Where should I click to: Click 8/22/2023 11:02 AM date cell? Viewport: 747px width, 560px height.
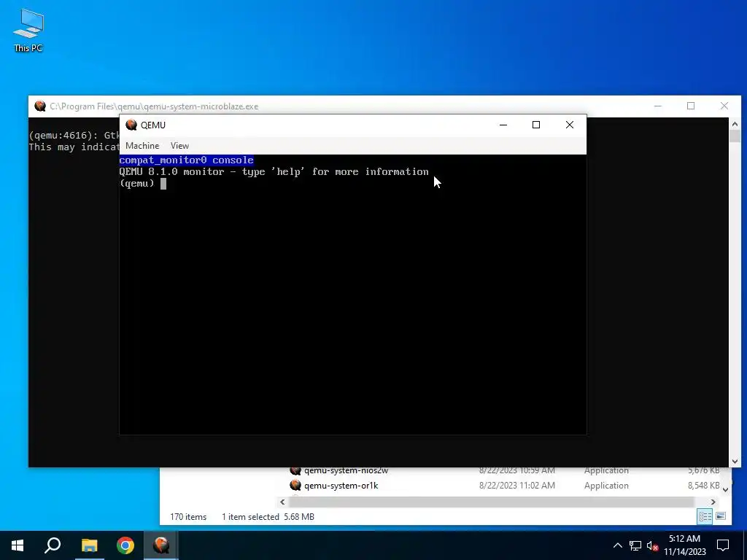point(517,486)
